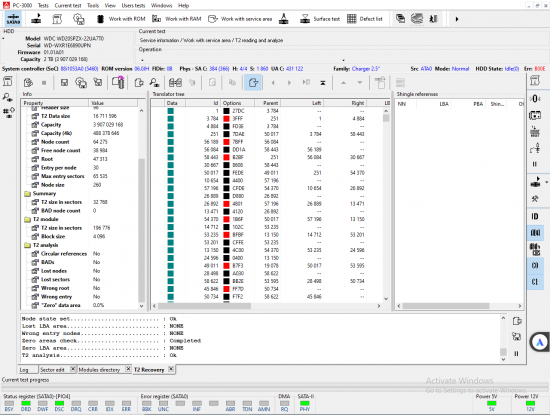Image resolution: width=550 pixels, height=415 pixels.
Task: Click the 'Property' column header
Action: click(x=55, y=103)
